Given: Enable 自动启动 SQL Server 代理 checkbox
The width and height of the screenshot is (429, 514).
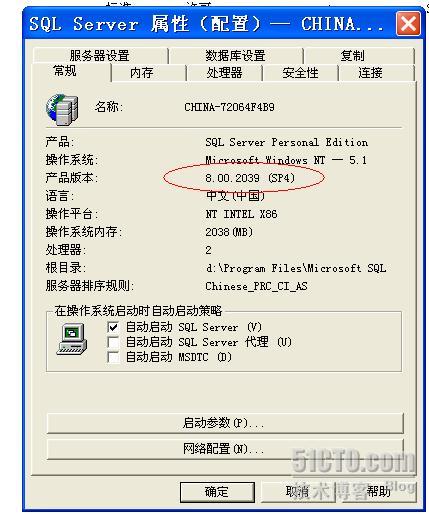Looking at the screenshot, I should 113,342.
